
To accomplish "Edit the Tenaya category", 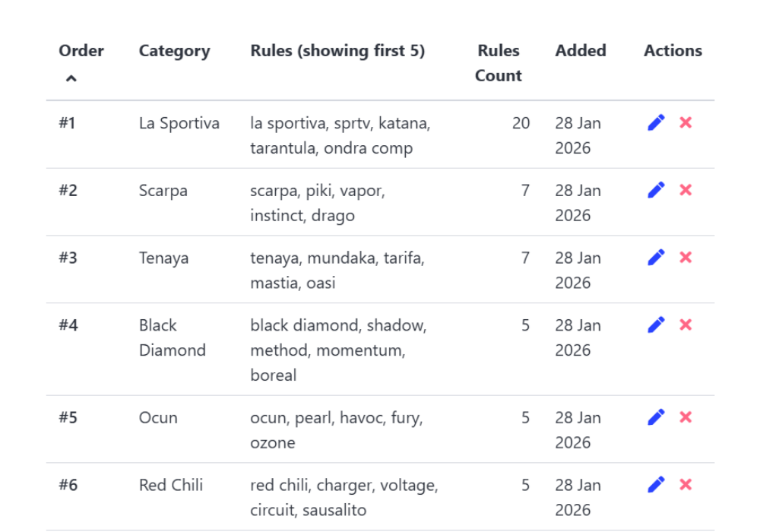I will (x=656, y=258).
